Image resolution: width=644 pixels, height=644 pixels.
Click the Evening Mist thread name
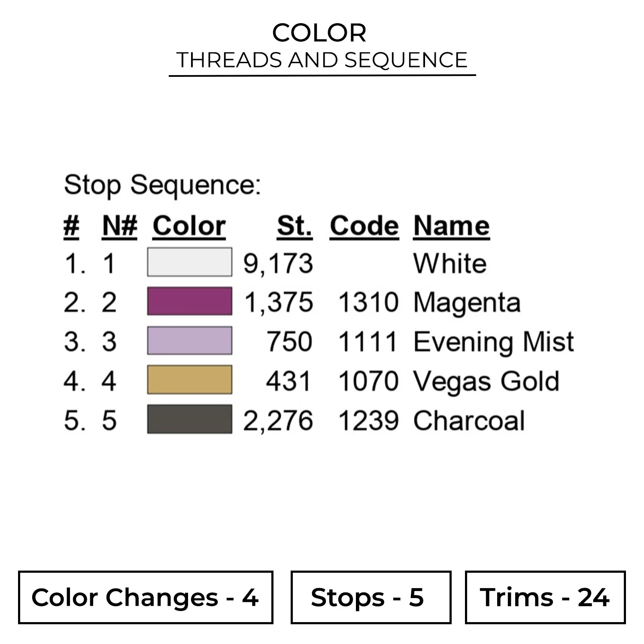coord(493,342)
